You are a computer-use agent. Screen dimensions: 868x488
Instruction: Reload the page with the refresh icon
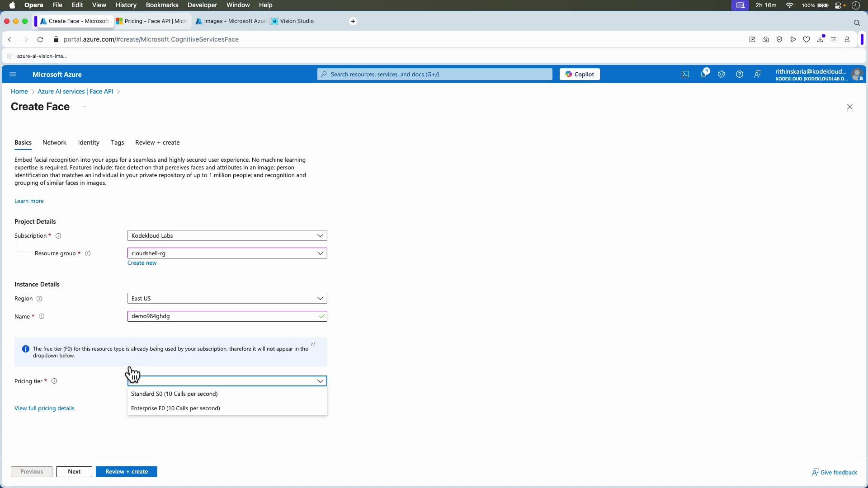(40, 40)
